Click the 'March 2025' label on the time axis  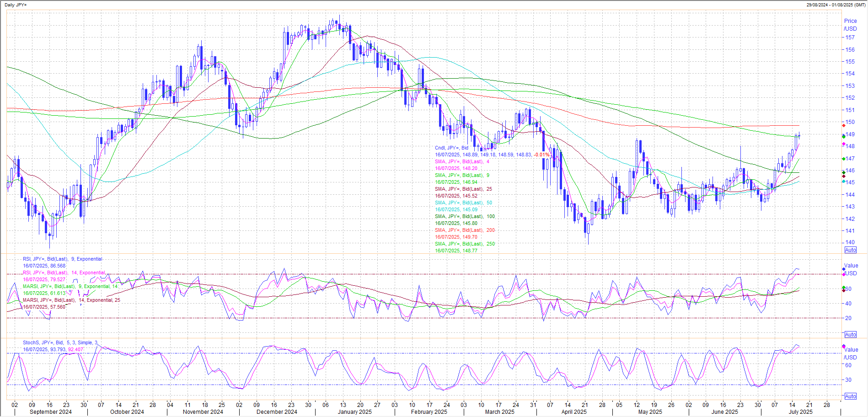point(499,412)
